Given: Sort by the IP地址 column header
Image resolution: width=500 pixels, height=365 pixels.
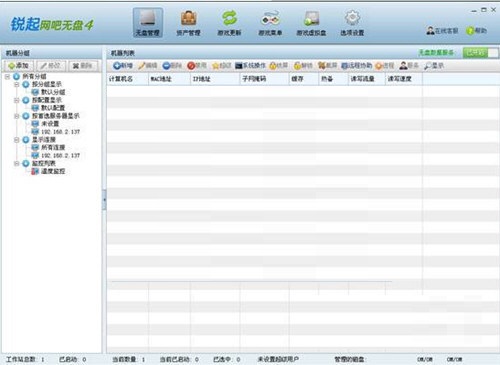Looking at the screenshot, I should click(215, 79).
